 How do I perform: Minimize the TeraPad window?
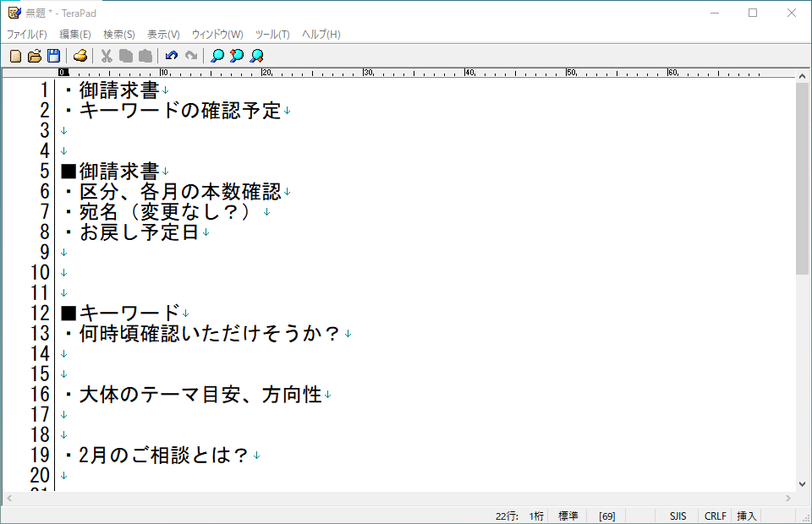tap(715, 13)
